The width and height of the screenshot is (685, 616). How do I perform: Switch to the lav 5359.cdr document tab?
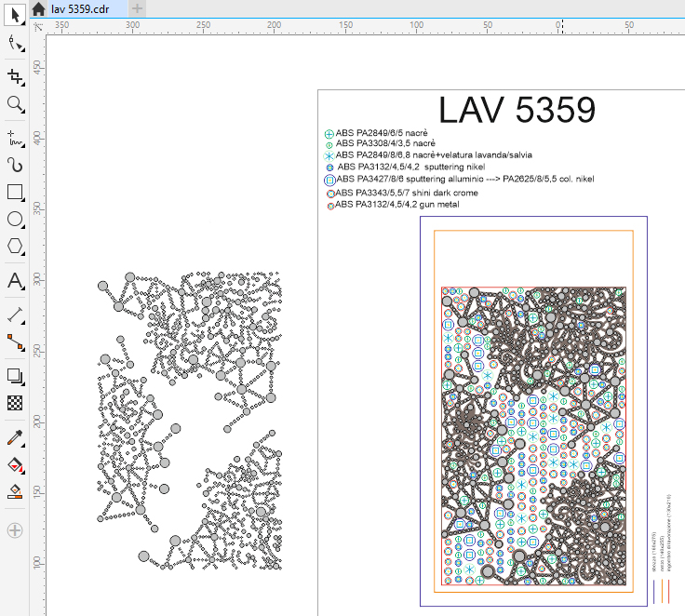click(80, 8)
